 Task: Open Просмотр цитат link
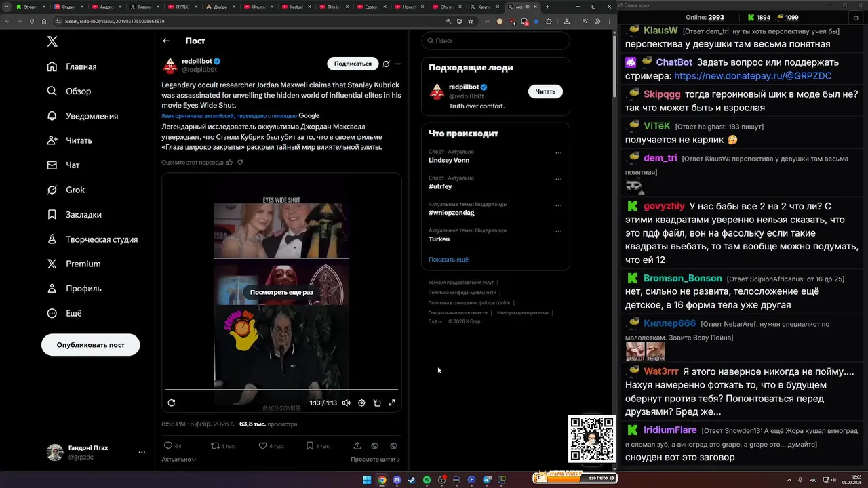[x=375, y=460]
